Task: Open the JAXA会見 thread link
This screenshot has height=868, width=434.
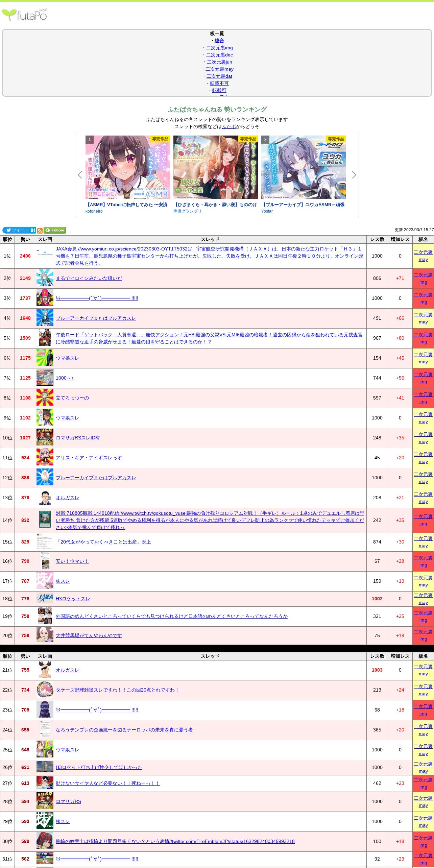Action: coord(210,256)
